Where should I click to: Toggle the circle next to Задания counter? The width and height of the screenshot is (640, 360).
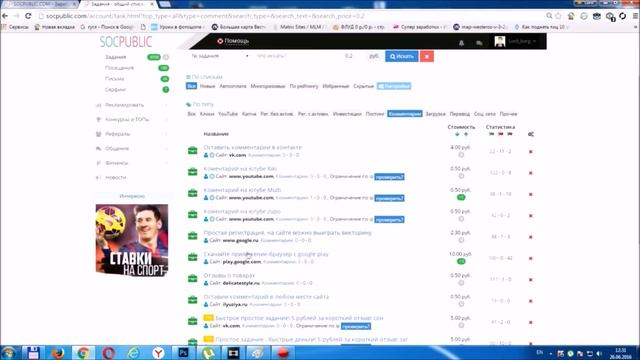(x=166, y=57)
